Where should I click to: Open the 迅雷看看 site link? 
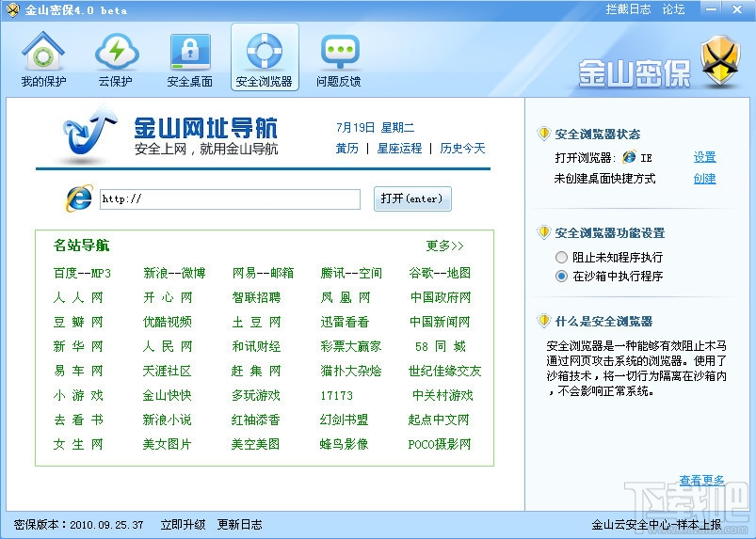(345, 322)
